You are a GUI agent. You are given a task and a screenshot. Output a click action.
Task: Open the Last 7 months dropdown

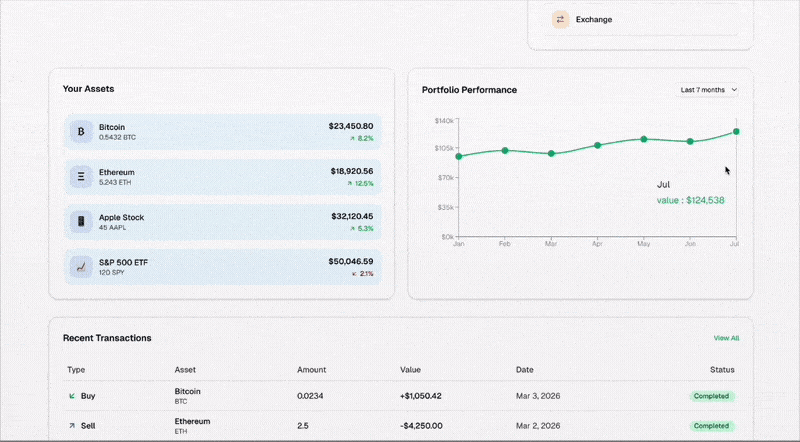[708, 90]
